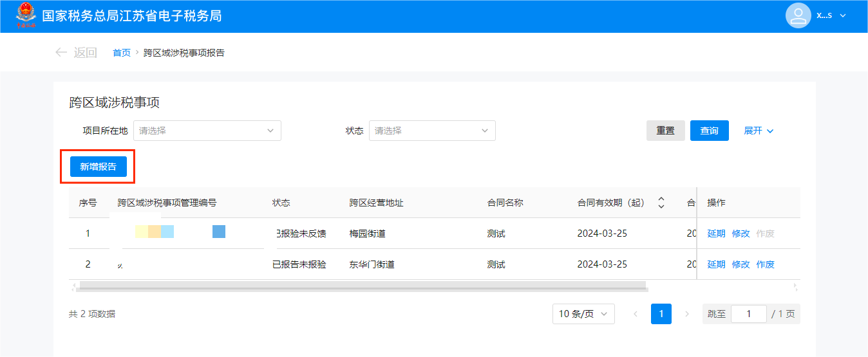
Task: Click the 跳至 page number input field
Action: tap(748, 314)
